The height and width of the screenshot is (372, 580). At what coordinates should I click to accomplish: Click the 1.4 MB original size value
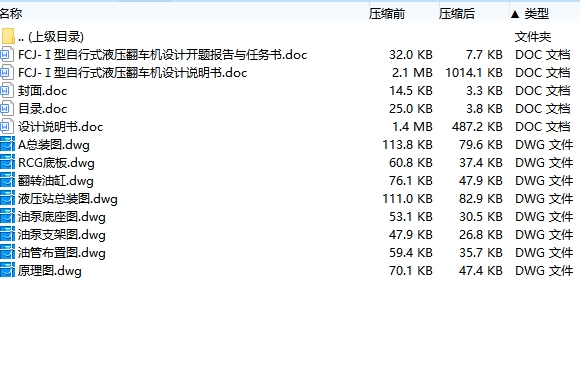412,127
